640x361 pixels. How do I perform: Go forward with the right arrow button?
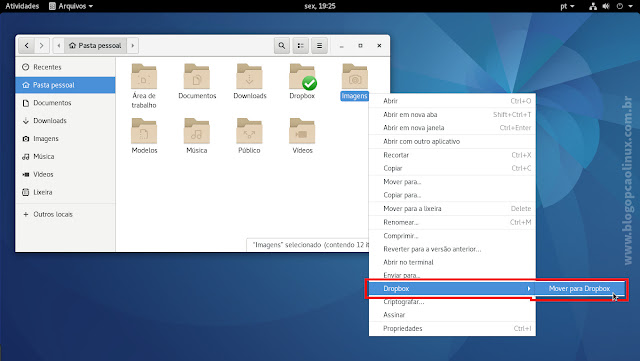point(42,45)
